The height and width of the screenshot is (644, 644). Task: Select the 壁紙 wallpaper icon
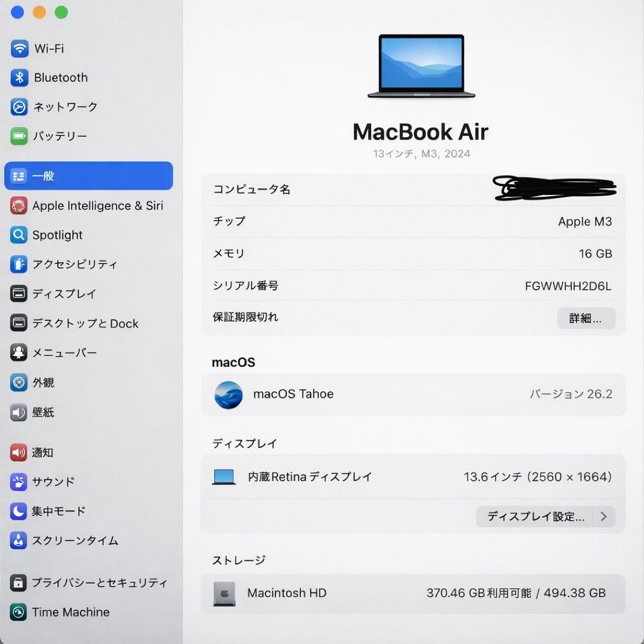(18, 413)
